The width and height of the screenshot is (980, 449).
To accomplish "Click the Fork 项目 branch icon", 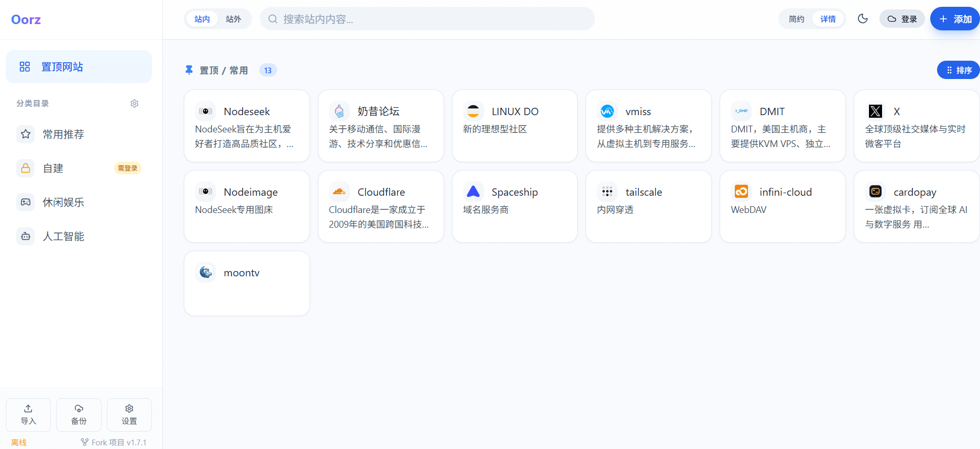I will tap(84, 442).
